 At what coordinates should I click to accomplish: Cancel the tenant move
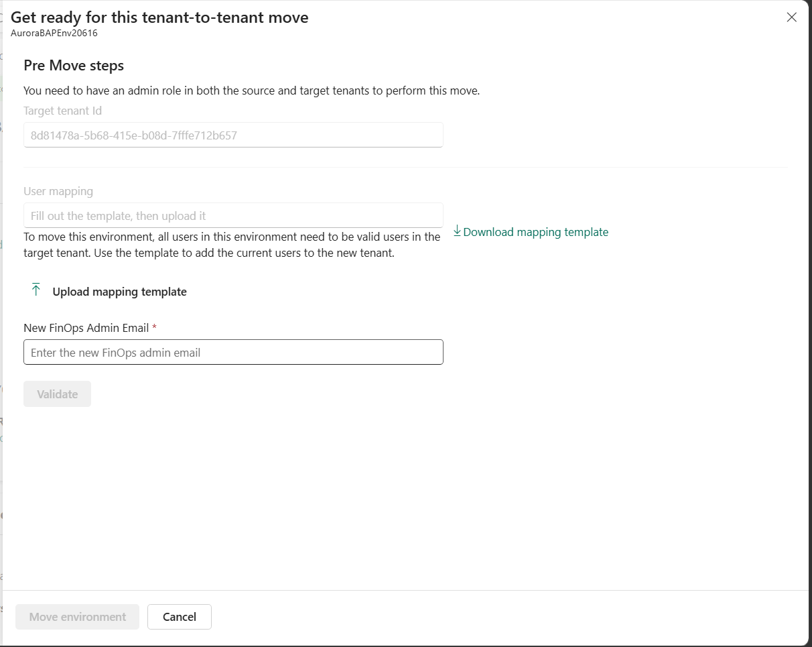[180, 617]
